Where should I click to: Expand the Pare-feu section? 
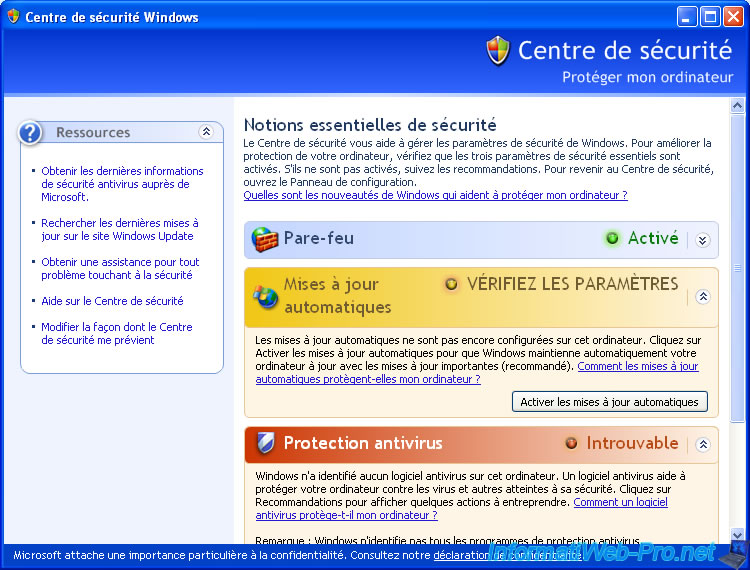(x=703, y=240)
